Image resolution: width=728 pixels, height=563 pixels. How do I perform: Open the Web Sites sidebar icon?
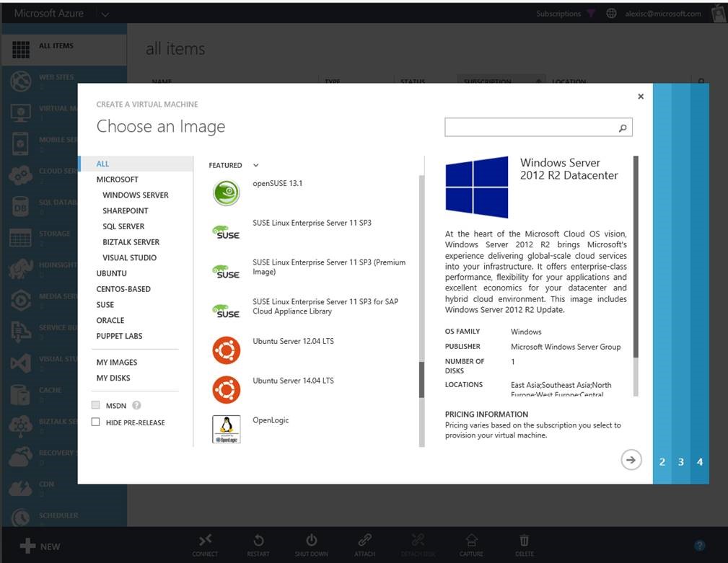20,81
